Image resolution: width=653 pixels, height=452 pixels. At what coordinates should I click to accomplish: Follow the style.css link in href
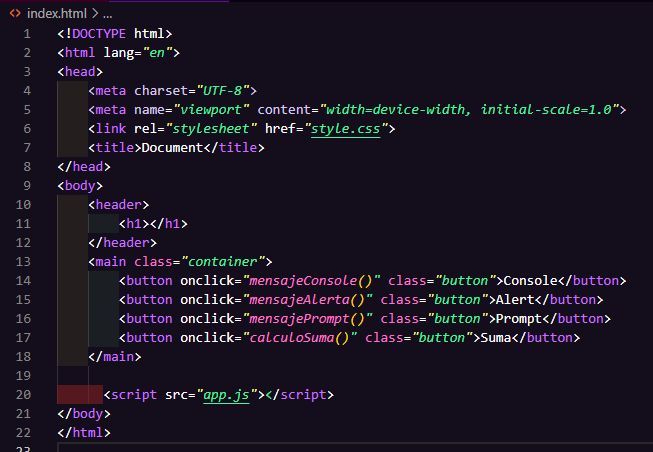coord(346,129)
